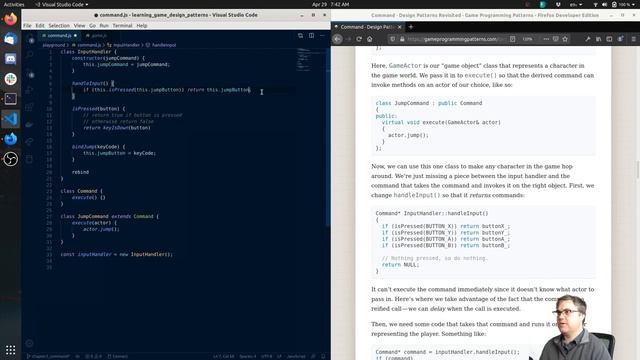Click Spaces: 4 indentation in the status bar
Image resolution: width=640 pixels, height=360 pixels.
pos(248,356)
